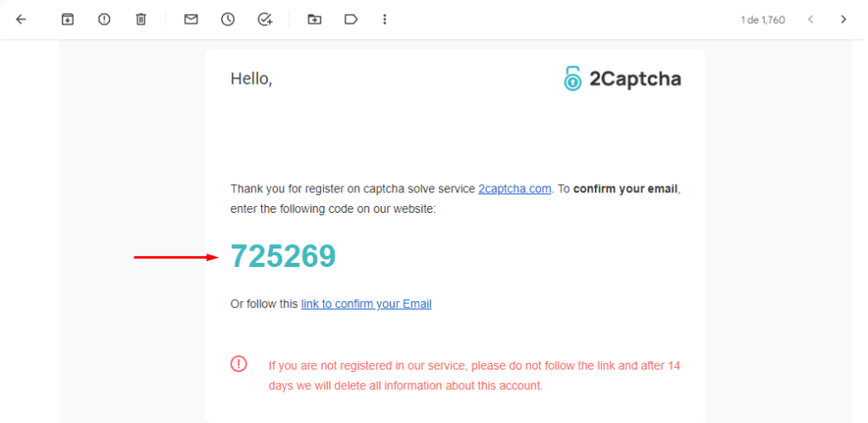Click the "1 de 1,760" message counter
Image resolution: width=868 pixels, height=423 pixels.
pyautogui.click(x=763, y=19)
